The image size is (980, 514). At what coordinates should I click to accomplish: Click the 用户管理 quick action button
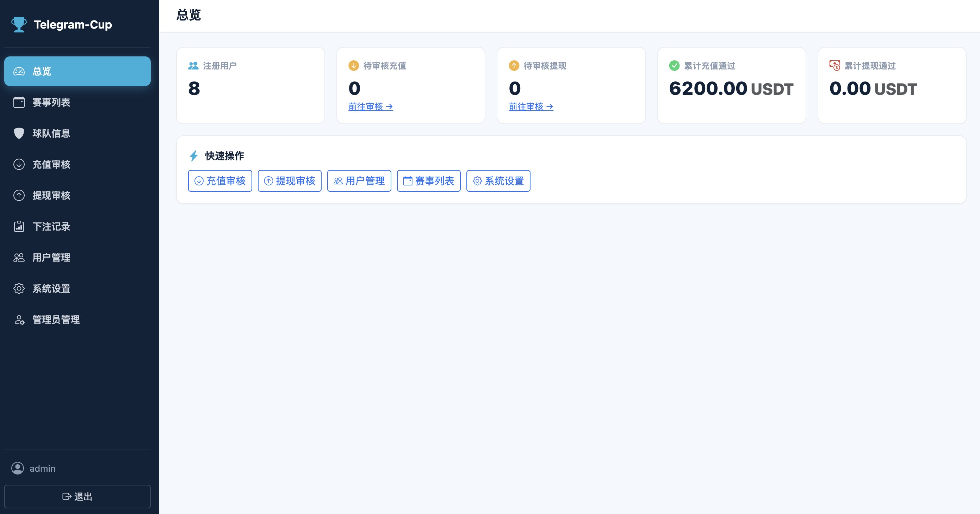359,181
